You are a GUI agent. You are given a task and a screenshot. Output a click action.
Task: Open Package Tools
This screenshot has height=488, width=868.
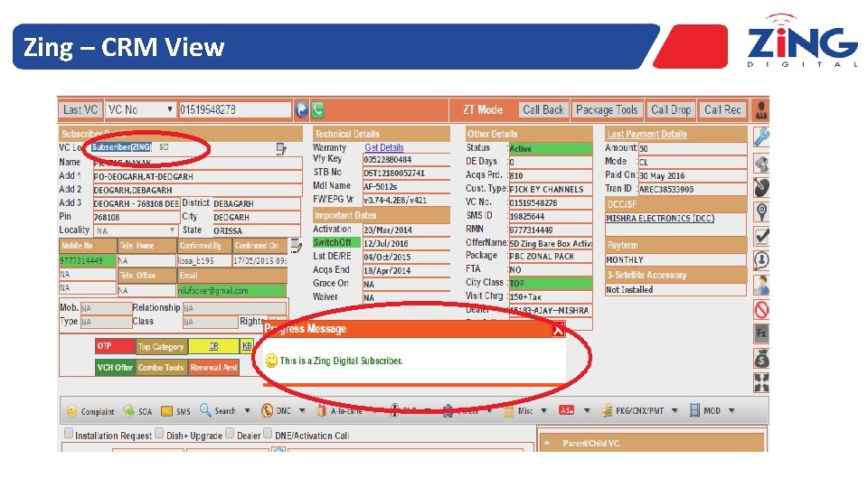[x=607, y=109]
